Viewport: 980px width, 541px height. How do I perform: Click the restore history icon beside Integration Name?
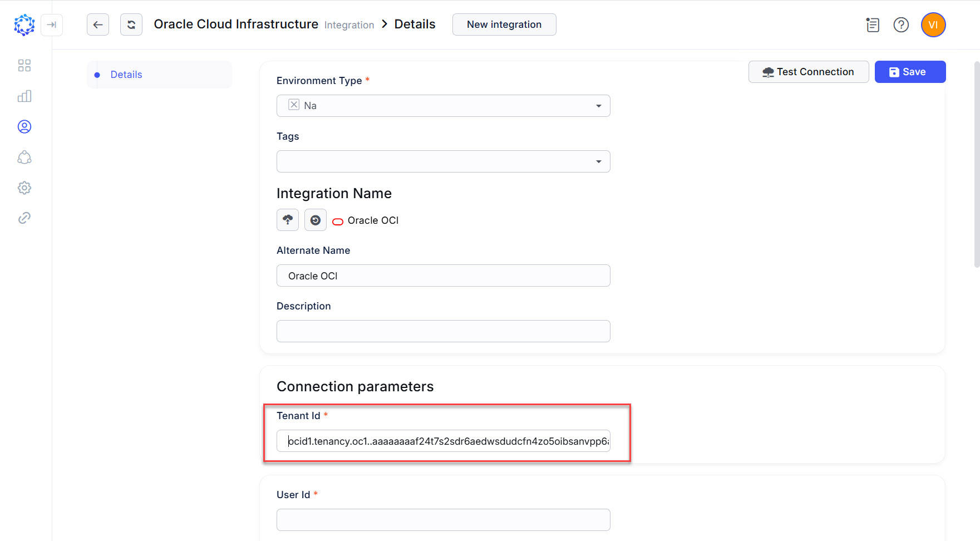click(315, 220)
